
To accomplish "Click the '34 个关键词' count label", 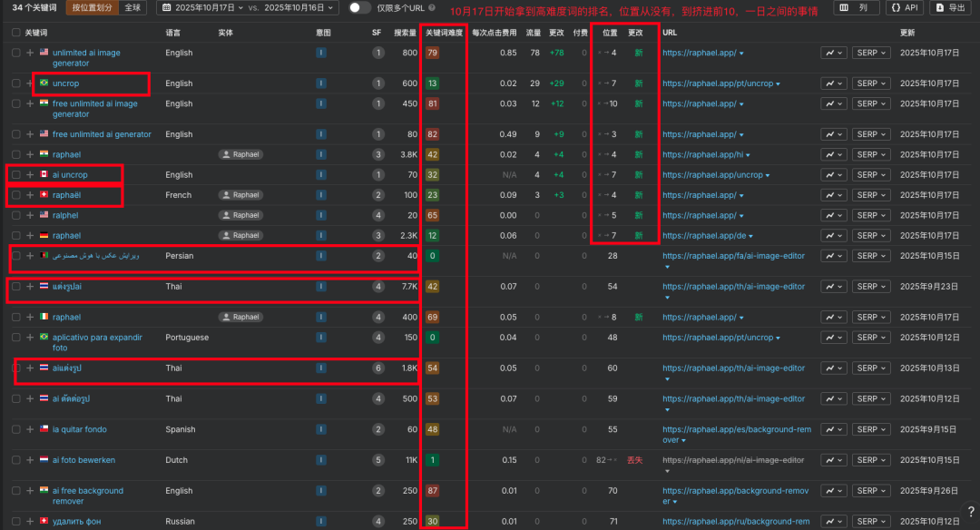I will [x=34, y=7].
